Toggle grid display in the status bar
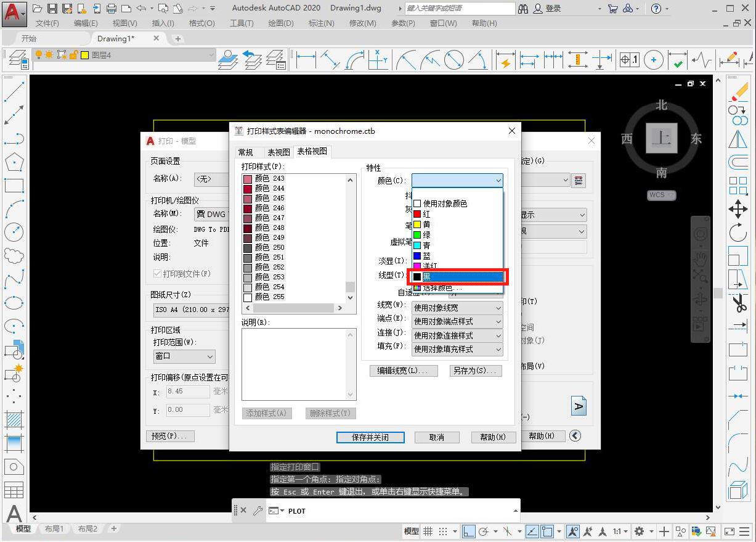Screen dimensions: 756x542 (428, 531)
